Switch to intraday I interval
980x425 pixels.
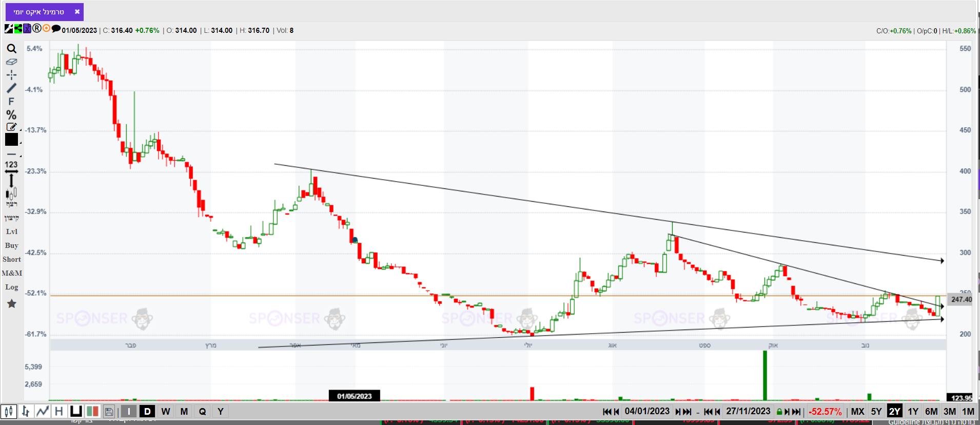129,411
